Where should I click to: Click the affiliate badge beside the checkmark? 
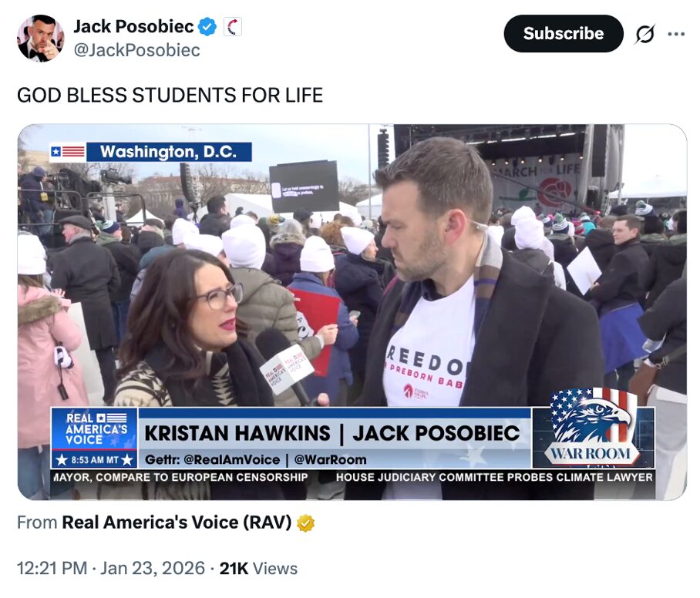pyautogui.click(x=232, y=27)
